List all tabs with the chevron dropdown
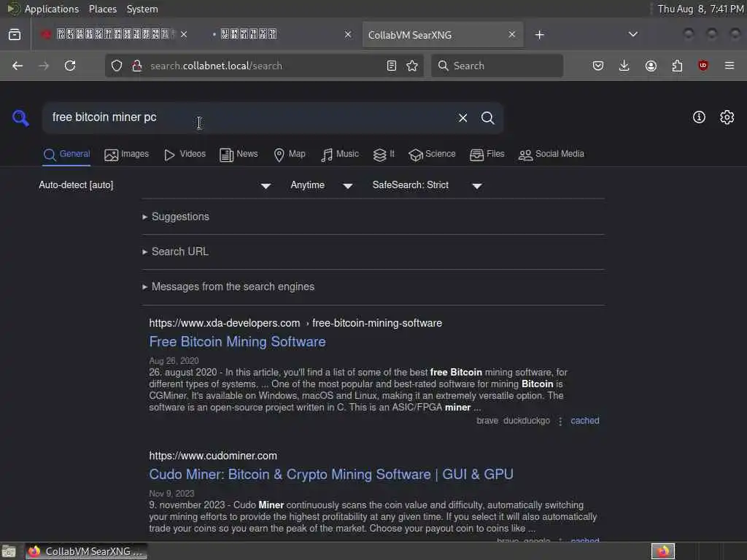The image size is (747, 560). [632, 34]
